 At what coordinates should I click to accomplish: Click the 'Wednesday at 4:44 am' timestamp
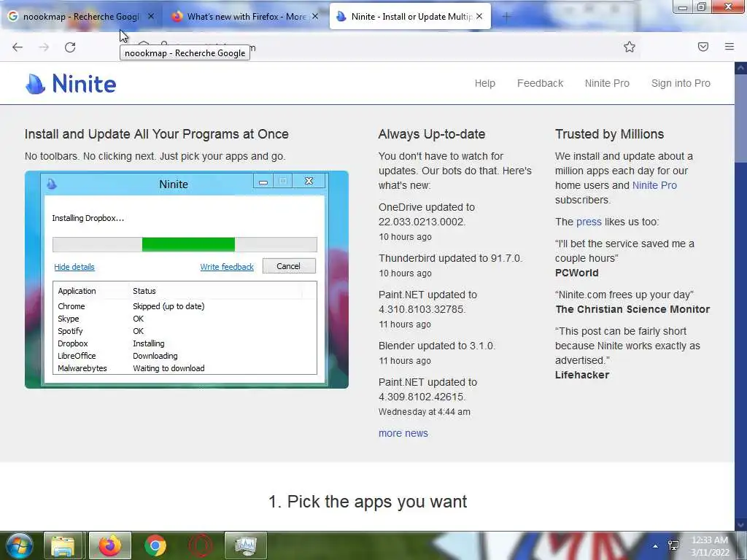[424, 412]
